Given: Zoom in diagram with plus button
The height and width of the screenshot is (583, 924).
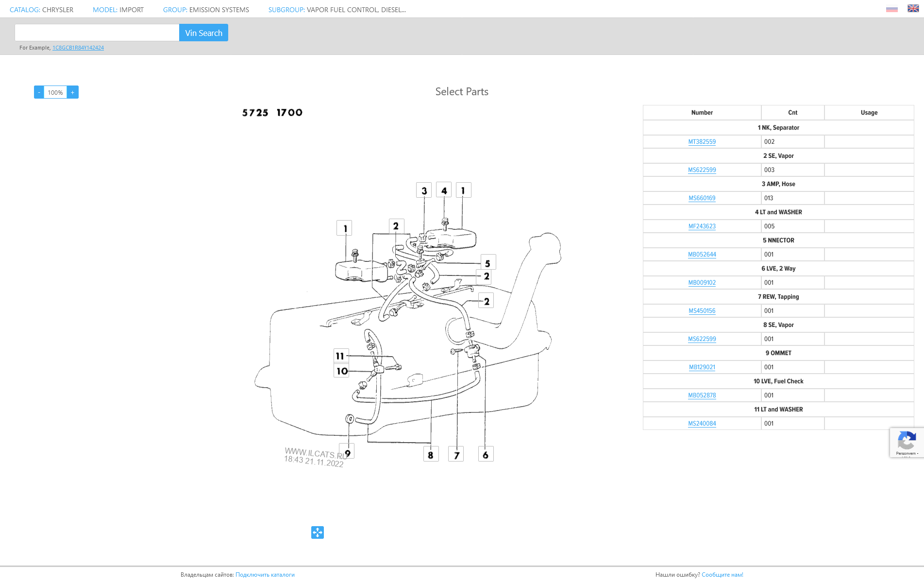Looking at the screenshot, I should point(73,92).
